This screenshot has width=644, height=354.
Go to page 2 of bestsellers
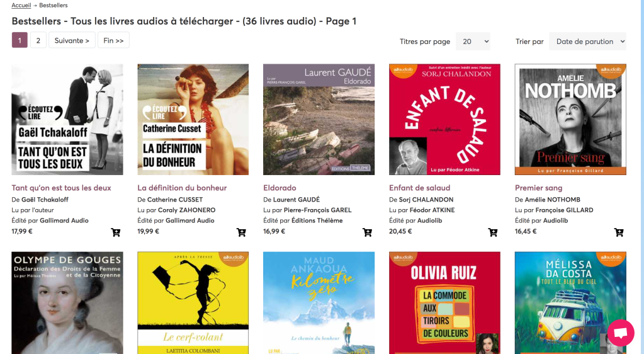(38, 40)
